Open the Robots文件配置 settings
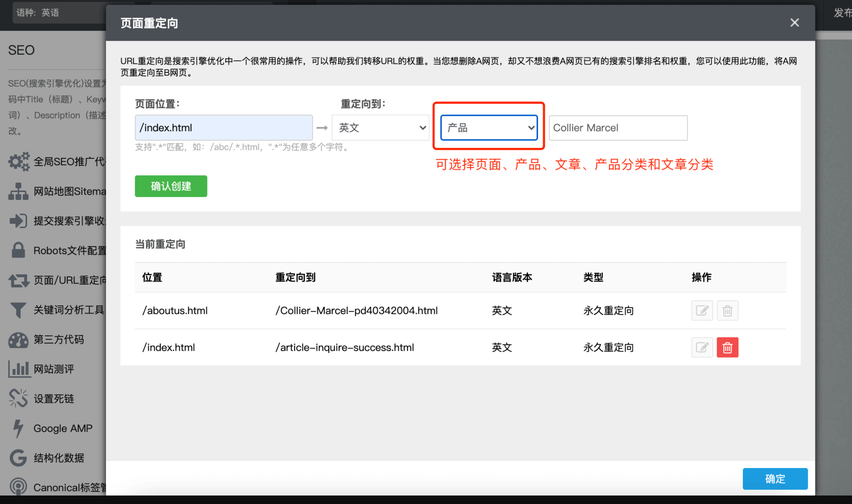852x504 pixels. (57, 250)
